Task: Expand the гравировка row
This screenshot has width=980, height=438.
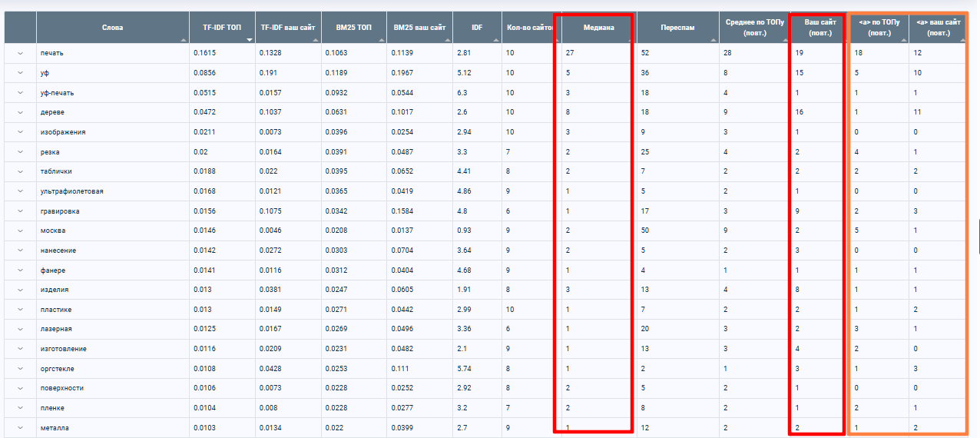Action: coord(20,211)
